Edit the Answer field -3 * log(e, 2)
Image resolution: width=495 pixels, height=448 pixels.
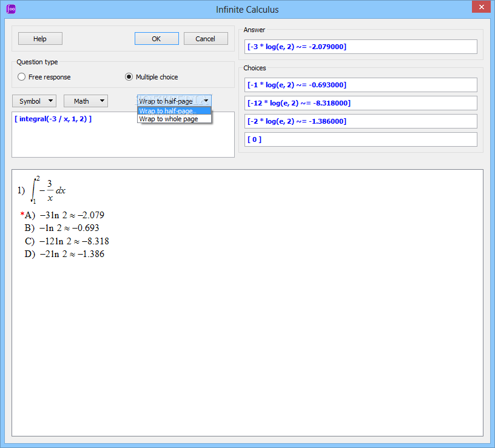pos(360,47)
